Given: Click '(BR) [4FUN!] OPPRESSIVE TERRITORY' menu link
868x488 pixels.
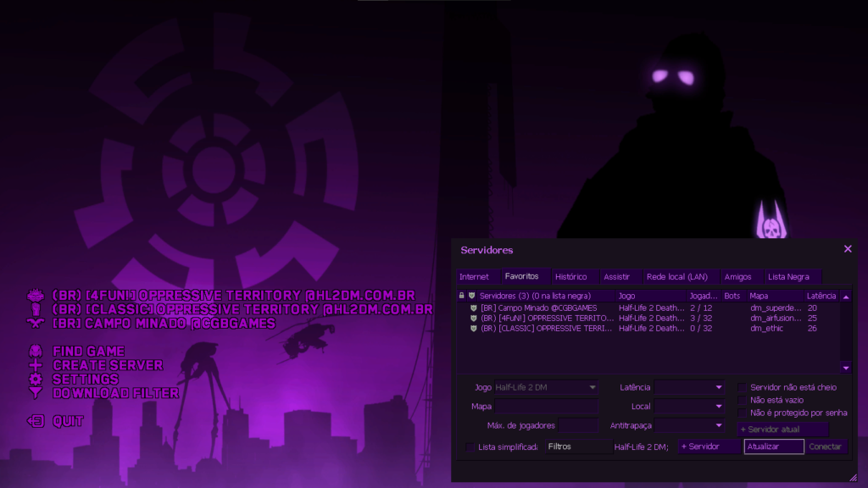Looking at the screenshot, I should [x=234, y=296].
